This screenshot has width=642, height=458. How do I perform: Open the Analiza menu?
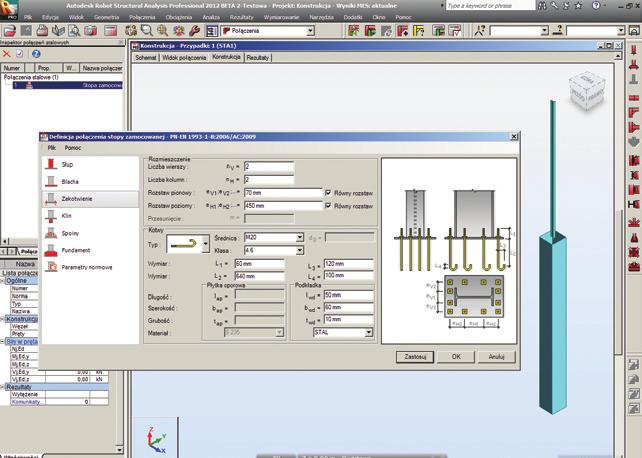tap(211, 17)
